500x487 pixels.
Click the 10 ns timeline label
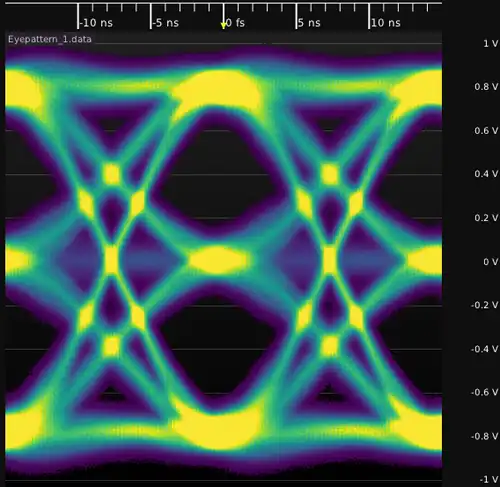click(386, 23)
